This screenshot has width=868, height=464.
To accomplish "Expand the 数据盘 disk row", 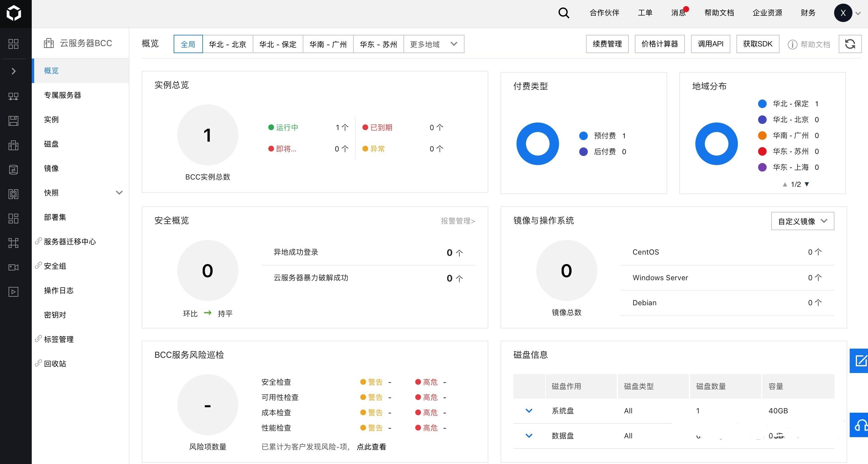I will 529,436.
